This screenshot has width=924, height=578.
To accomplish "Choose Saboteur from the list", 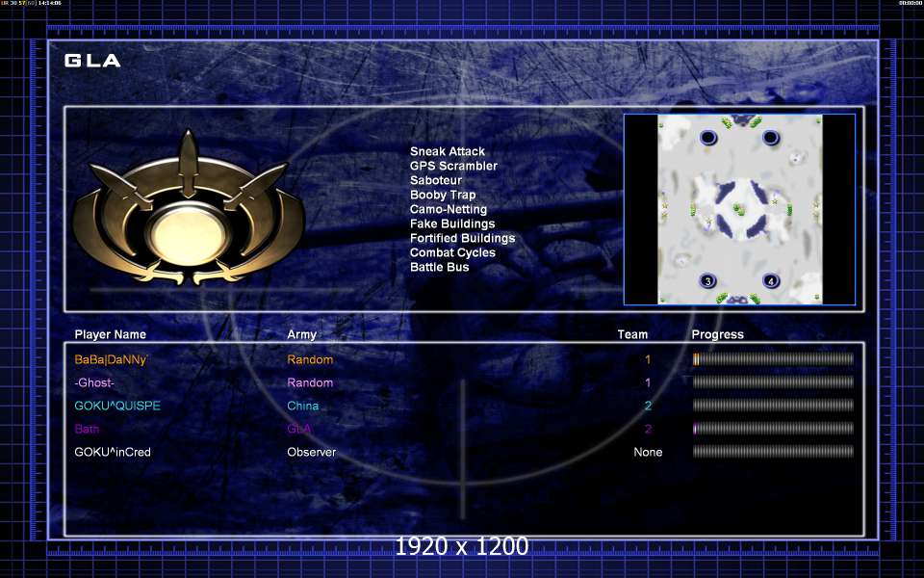I will click(436, 180).
